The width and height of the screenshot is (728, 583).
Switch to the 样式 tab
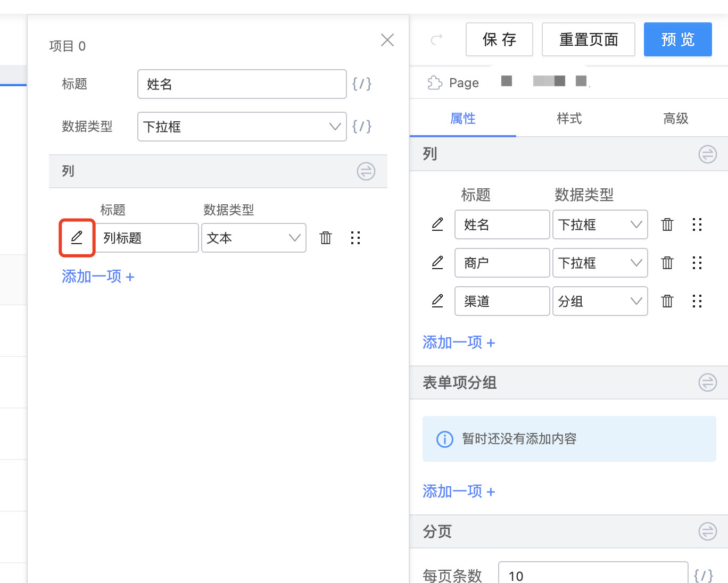[x=569, y=119]
